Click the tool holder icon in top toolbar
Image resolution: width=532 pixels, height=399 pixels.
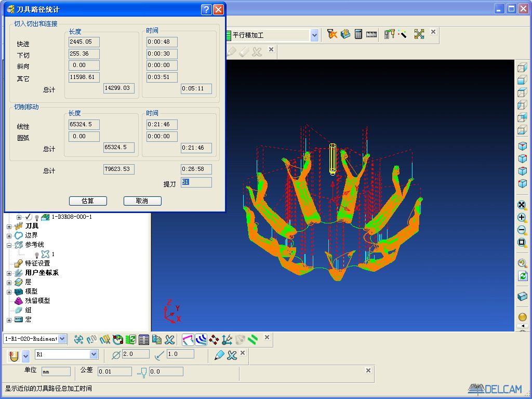click(x=389, y=34)
